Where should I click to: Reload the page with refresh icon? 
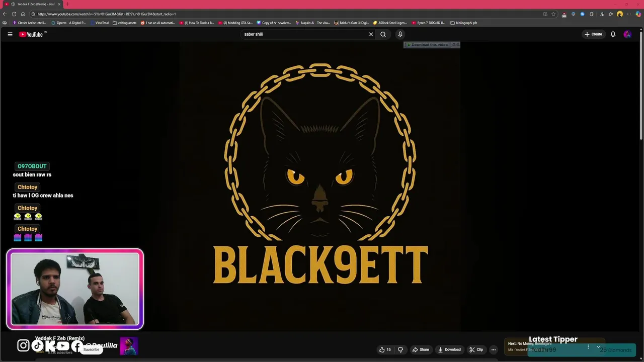[x=14, y=14]
